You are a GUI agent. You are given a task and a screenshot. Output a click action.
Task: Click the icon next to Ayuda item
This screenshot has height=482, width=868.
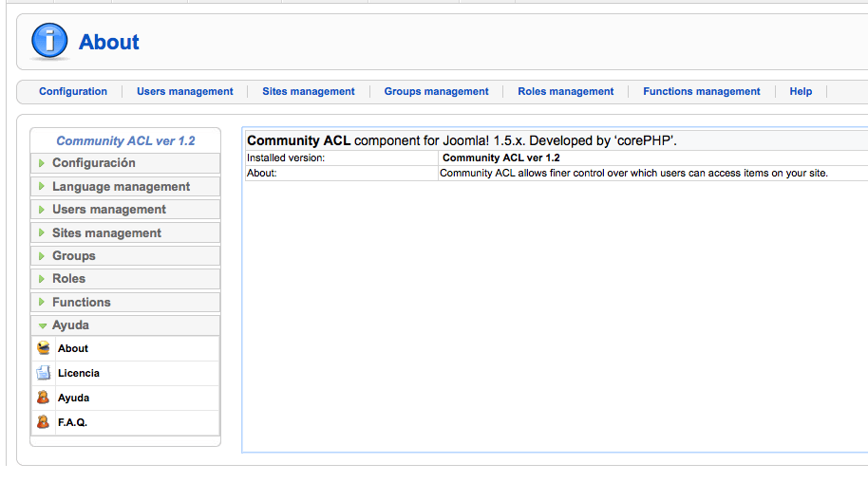click(43, 398)
